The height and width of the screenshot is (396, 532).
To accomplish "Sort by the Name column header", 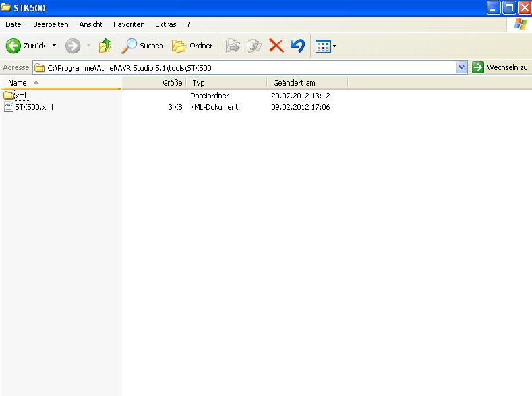I will (61, 83).
